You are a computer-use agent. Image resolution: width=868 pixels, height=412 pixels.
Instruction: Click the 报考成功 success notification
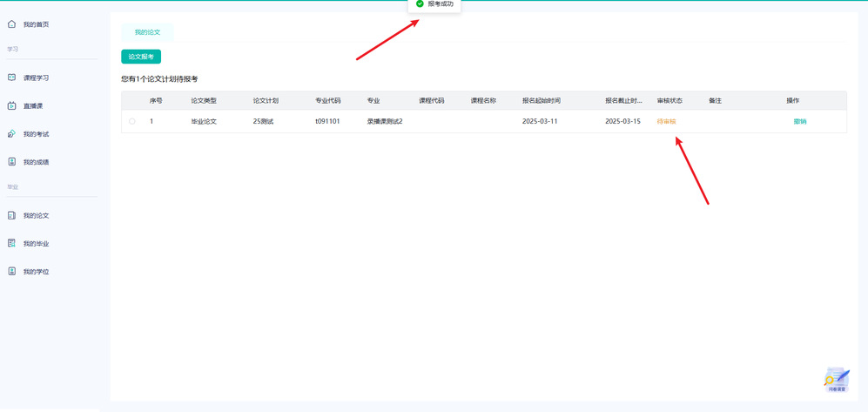click(434, 4)
